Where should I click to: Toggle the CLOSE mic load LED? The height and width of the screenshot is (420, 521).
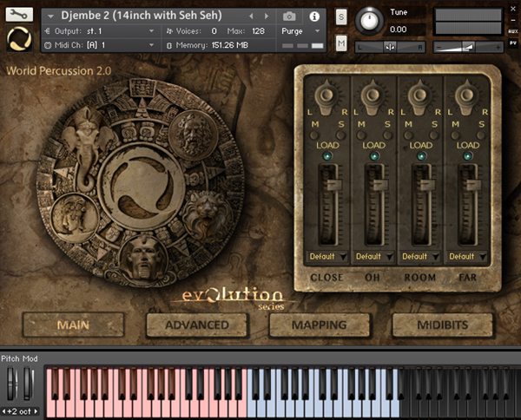pos(326,156)
